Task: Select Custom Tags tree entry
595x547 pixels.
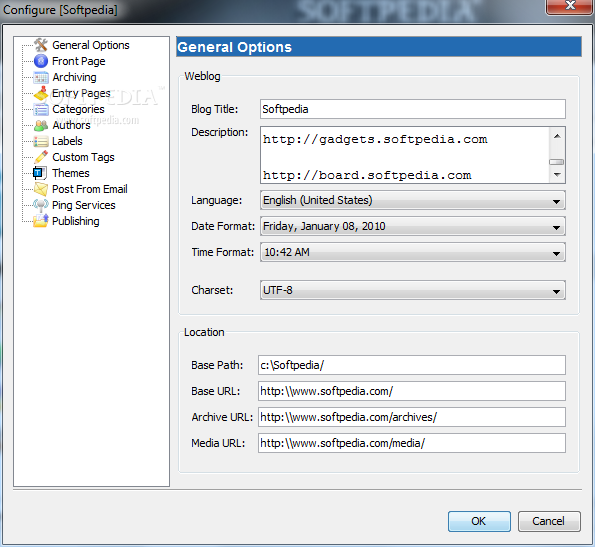Action: point(83,157)
